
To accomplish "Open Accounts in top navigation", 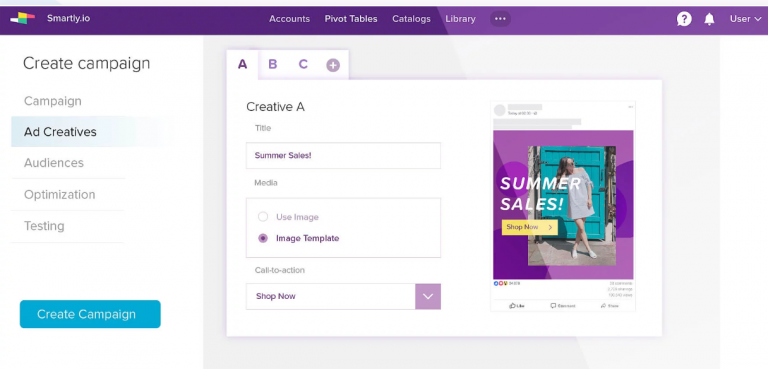I will pos(289,19).
